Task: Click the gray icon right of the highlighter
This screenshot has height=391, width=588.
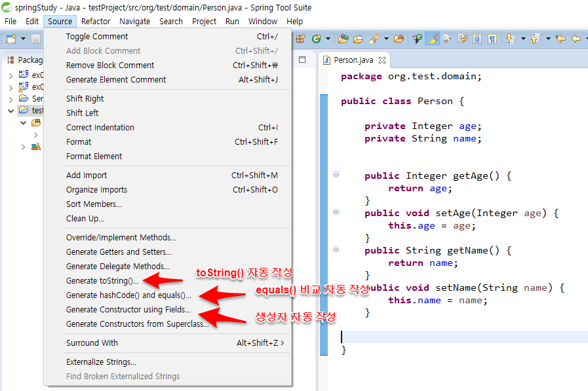Action: (447, 39)
